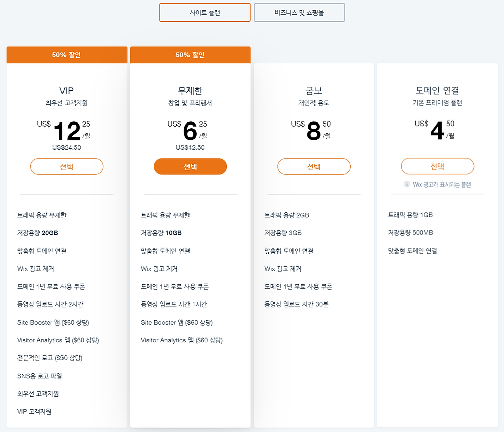Click the 무제한 plan price 6
The height and width of the screenshot is (432, 504).
[x=190, y=131]
